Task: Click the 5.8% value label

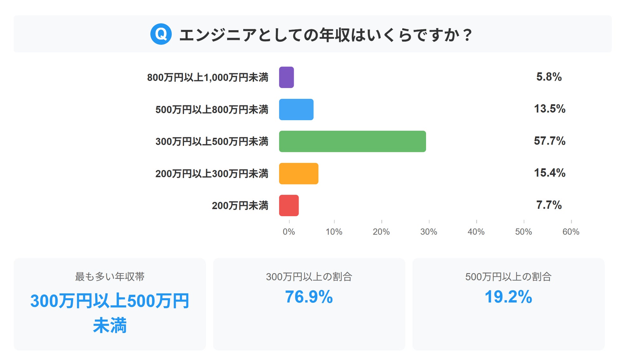Action: pos(549,77)
